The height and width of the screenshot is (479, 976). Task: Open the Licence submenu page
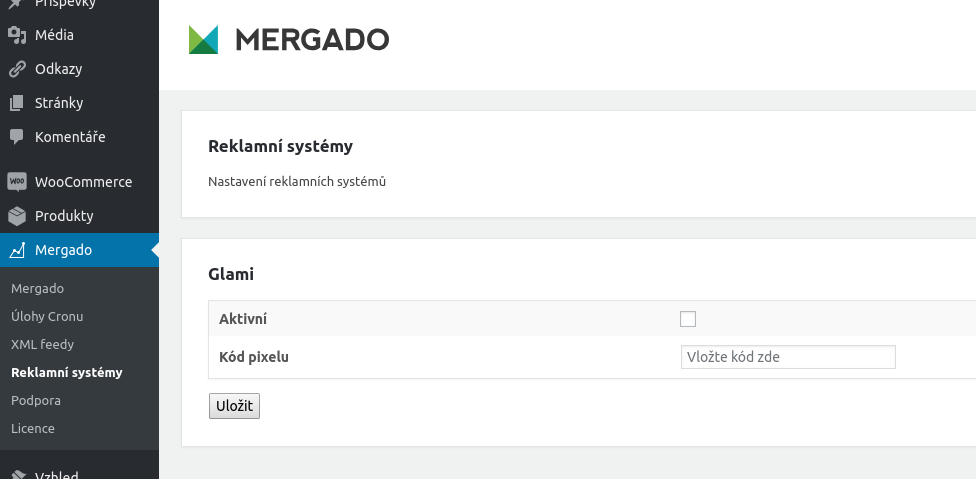33,428
